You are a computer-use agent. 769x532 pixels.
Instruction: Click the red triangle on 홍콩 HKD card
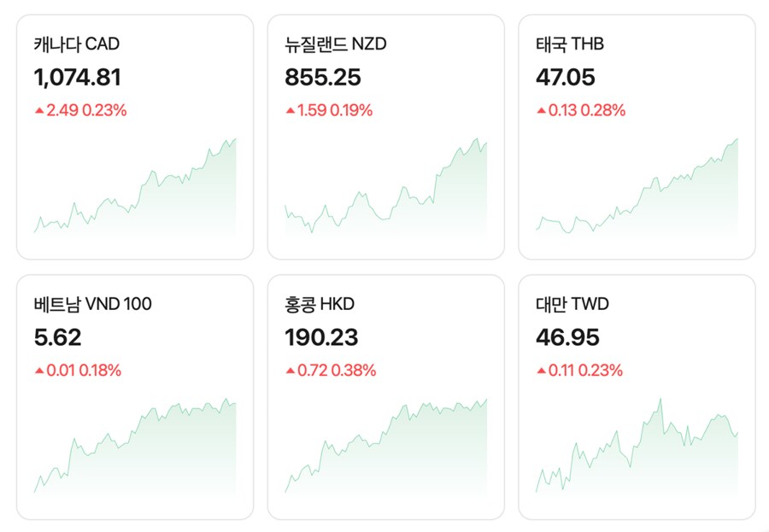coord(289,371)
